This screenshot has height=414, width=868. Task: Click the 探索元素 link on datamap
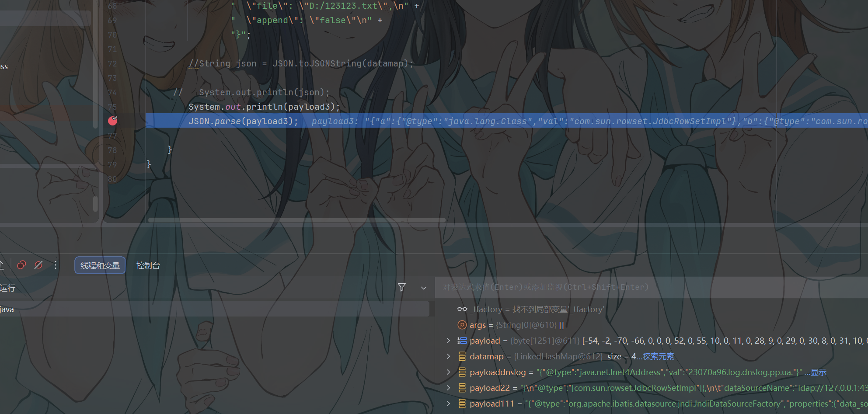coord(658,357)
